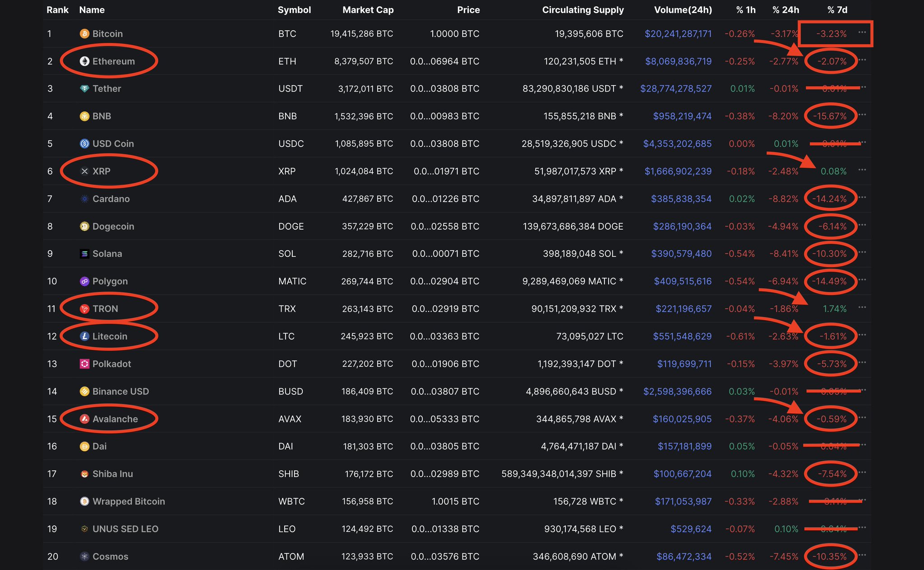Click the BNB coin logo icon

(x=84, y=116)
